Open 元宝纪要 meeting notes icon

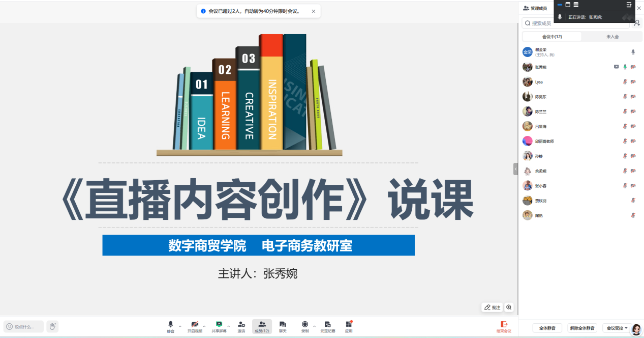pos(328,324)
